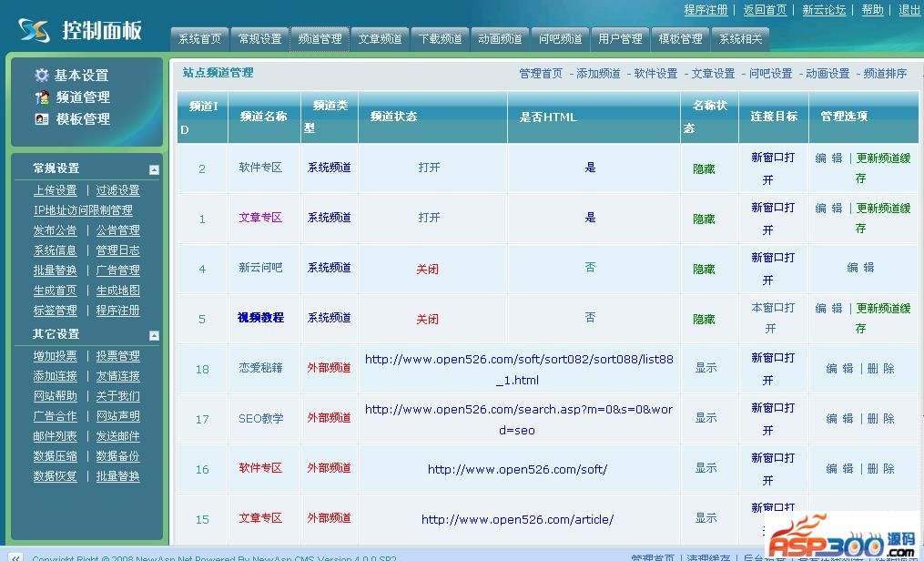Open 系统信息 in the sidebar
Viewport: 924px width, 561px height.
point(56,250)
